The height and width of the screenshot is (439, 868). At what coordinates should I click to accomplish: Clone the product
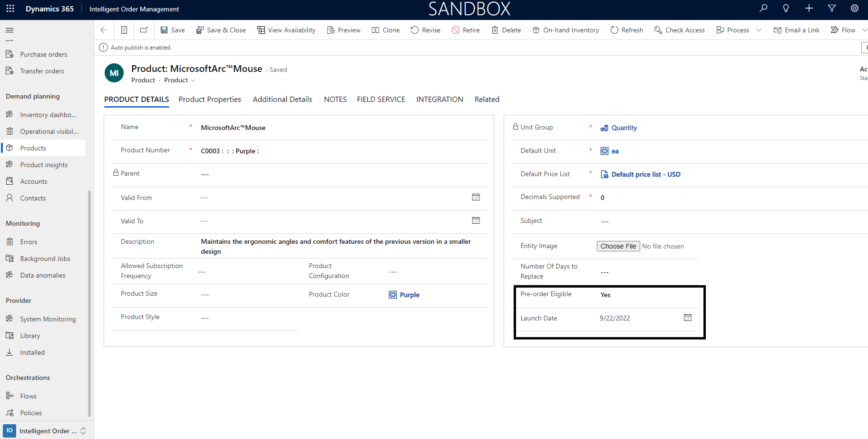386,30
